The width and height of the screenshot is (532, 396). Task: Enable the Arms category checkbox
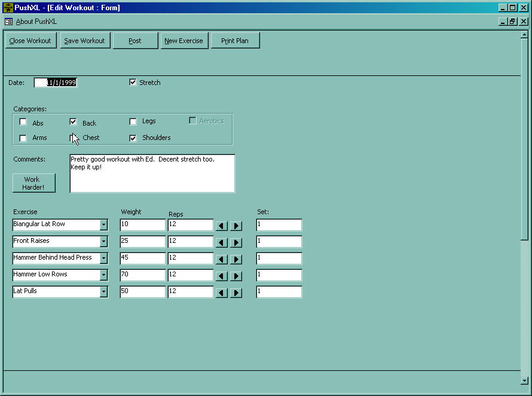(x=23, y=138)
